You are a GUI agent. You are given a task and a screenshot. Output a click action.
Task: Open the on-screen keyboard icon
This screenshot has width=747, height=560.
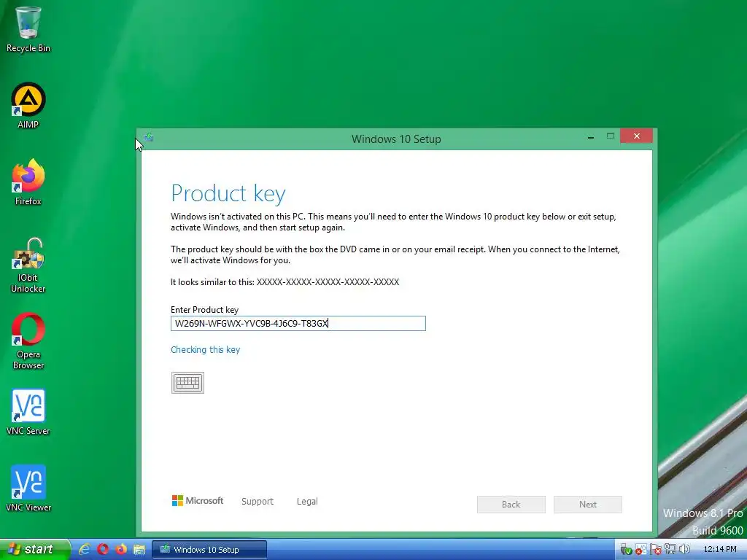pyautogui.click(x=187, y=382)
